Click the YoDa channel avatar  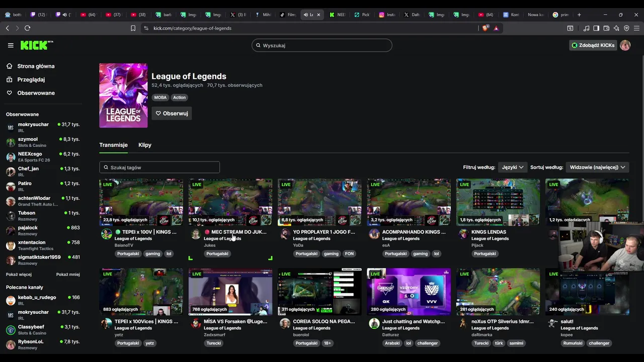285,234
